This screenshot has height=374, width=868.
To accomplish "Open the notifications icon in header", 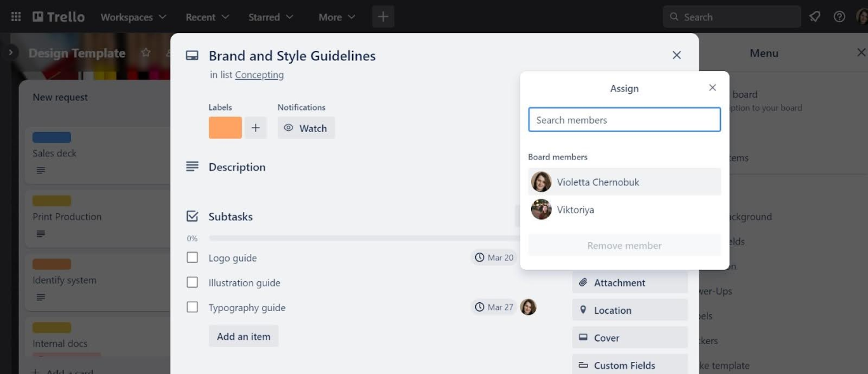I will click(815, 17).
